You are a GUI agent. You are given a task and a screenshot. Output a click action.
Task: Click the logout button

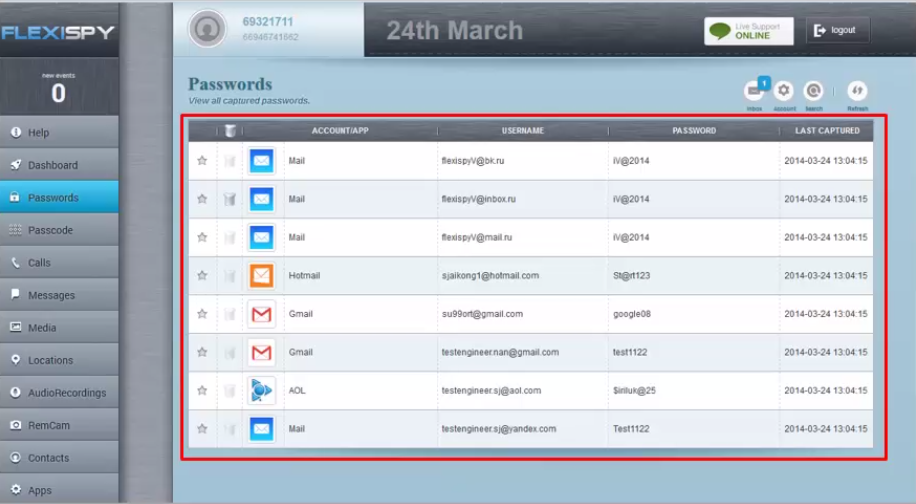click(837, 30)
